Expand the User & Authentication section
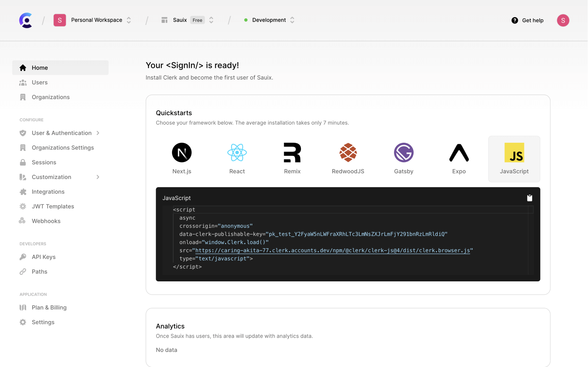 (62, 133)
